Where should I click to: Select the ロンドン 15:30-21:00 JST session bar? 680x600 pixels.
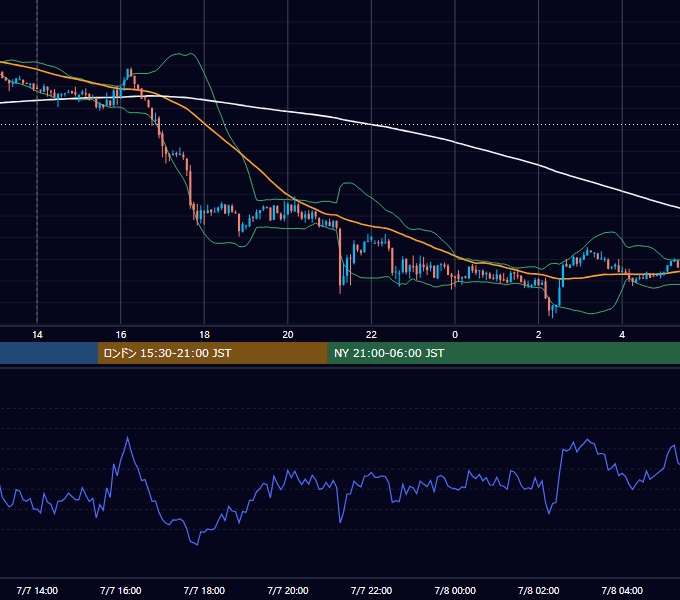pyautogui.click(x=212, y=353)
